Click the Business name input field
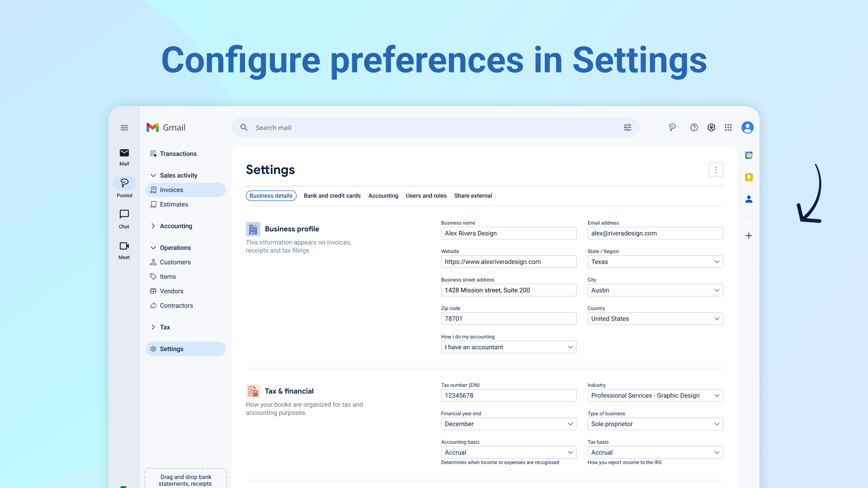This screenshot has width=868, height=488. pos(509,233)
